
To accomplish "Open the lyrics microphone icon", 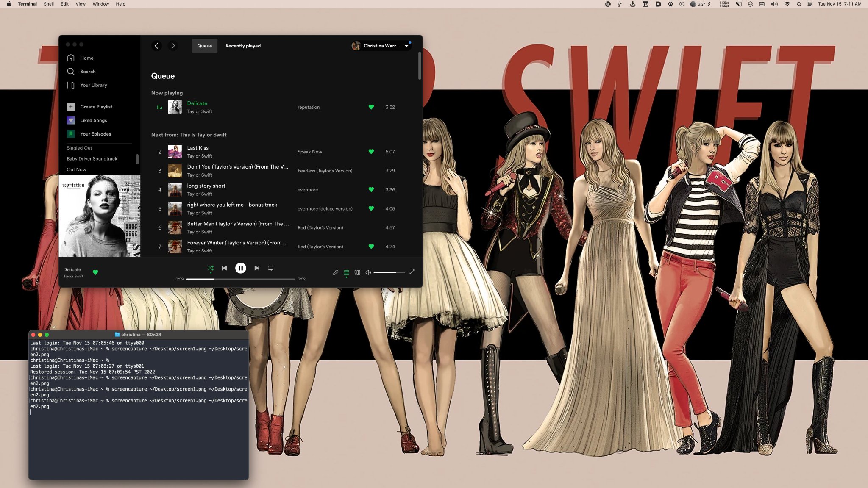I will click(x=335, y=272).
